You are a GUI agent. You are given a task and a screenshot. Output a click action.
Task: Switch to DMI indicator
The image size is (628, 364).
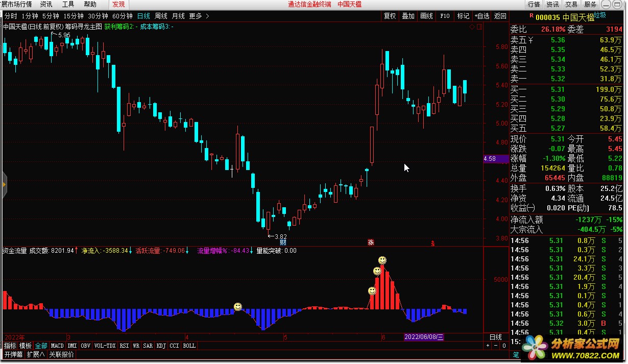[73, 346]
